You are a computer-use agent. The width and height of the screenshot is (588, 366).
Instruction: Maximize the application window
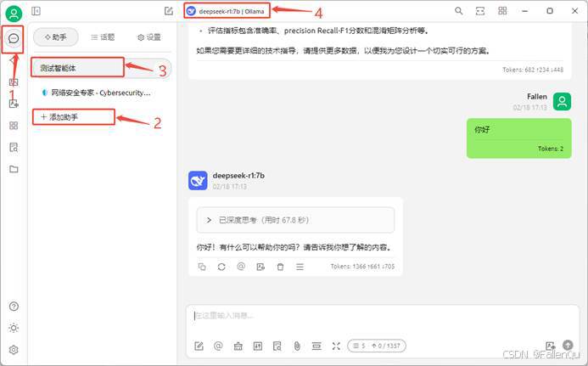click(550, 11)
